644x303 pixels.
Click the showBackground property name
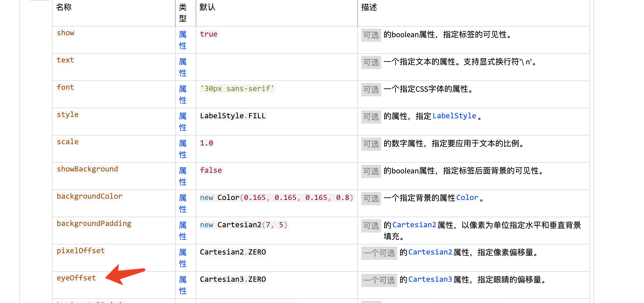coord(87,169)
